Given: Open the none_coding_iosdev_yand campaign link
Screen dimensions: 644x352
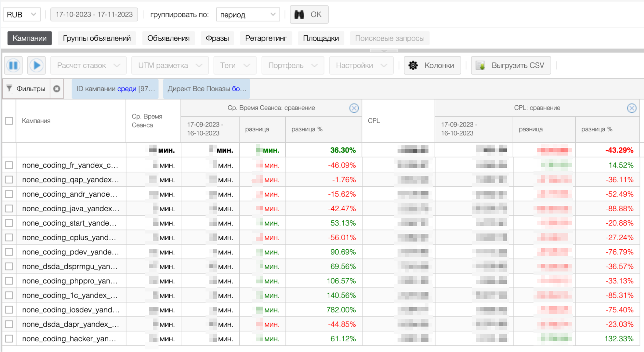Looking at the screenshot, I should (x=71, y=310).
